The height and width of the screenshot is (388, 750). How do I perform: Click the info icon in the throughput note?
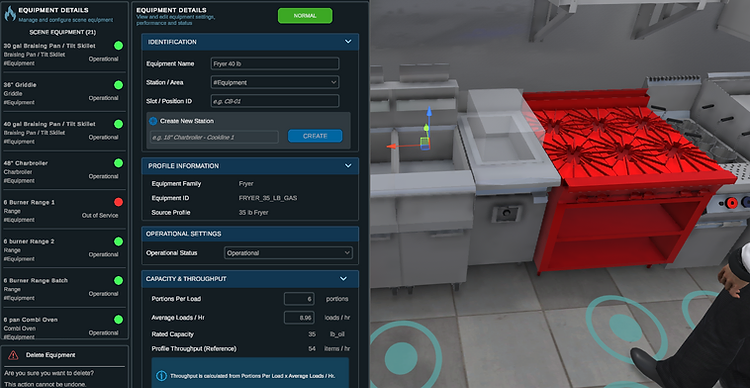click(162, 376)
